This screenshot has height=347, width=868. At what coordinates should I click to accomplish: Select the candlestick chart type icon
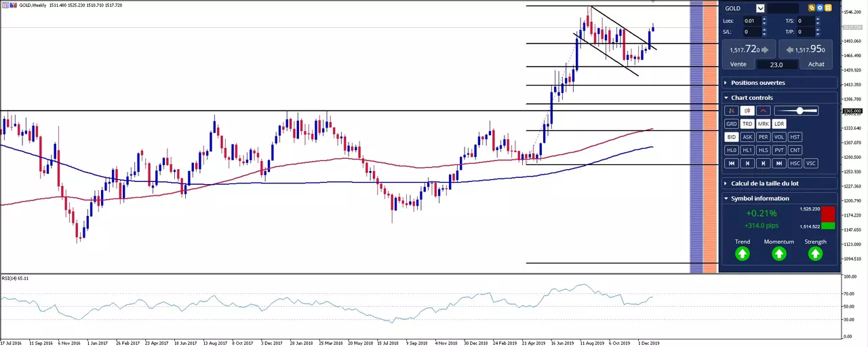pos(747,111)
